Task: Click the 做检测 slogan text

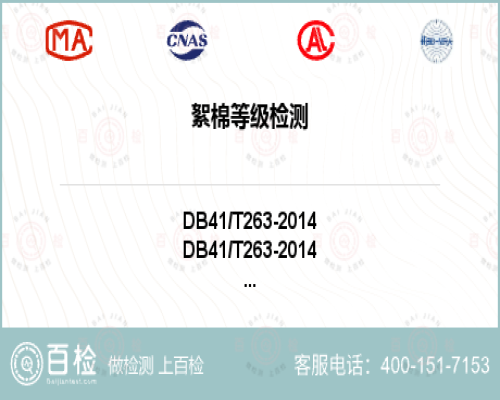Action: coord(131,365)
